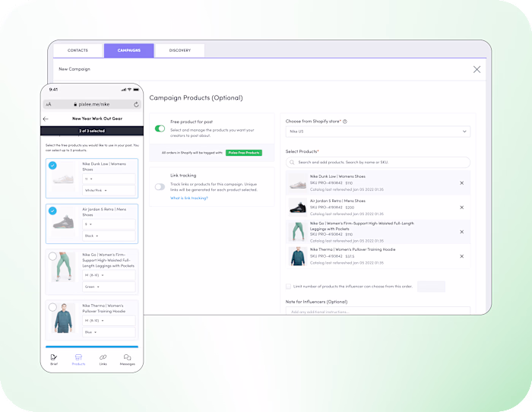Tap green leggings image on phone

[x=63, y=267]
